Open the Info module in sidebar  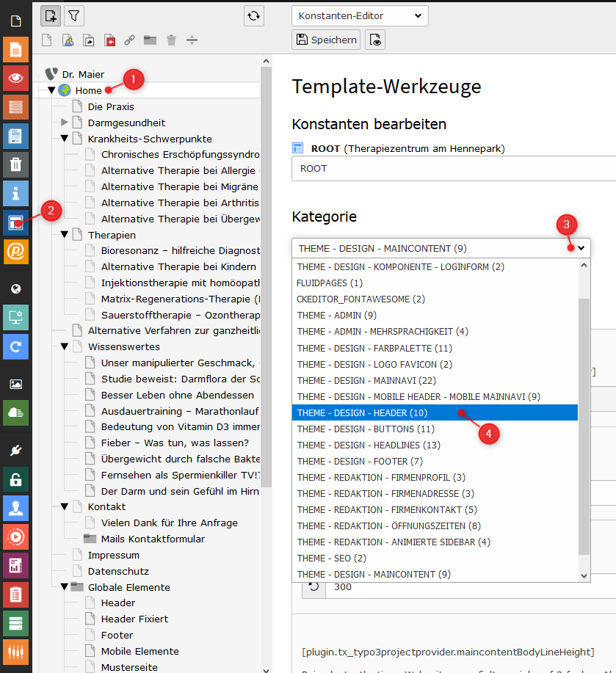[x=15, y=193]
